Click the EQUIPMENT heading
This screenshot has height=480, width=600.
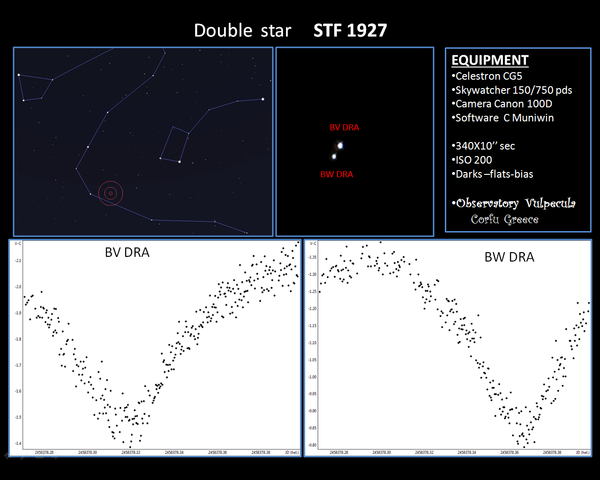[x=491, y=59]
